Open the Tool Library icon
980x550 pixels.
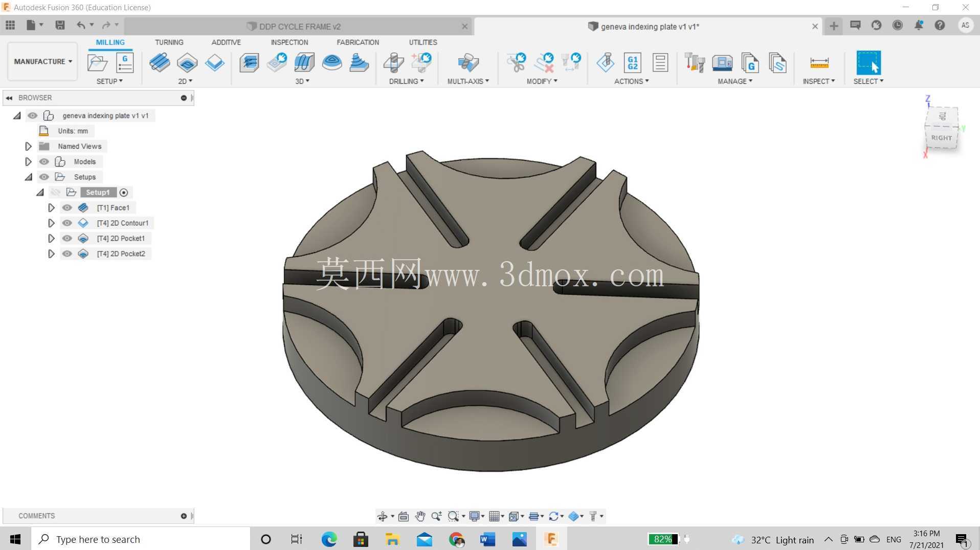(695, 63)
